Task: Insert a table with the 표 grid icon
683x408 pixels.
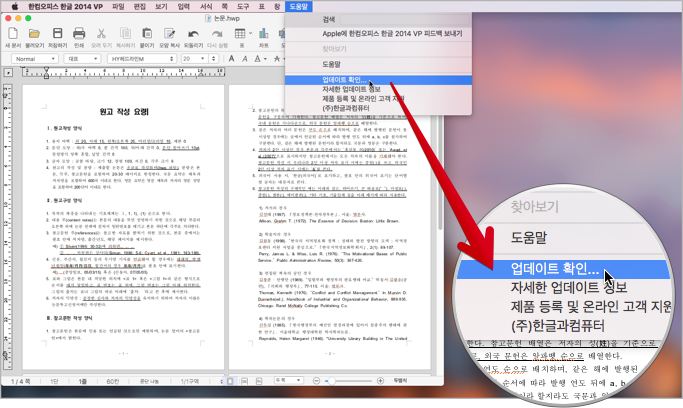Action: coord(240,34)
